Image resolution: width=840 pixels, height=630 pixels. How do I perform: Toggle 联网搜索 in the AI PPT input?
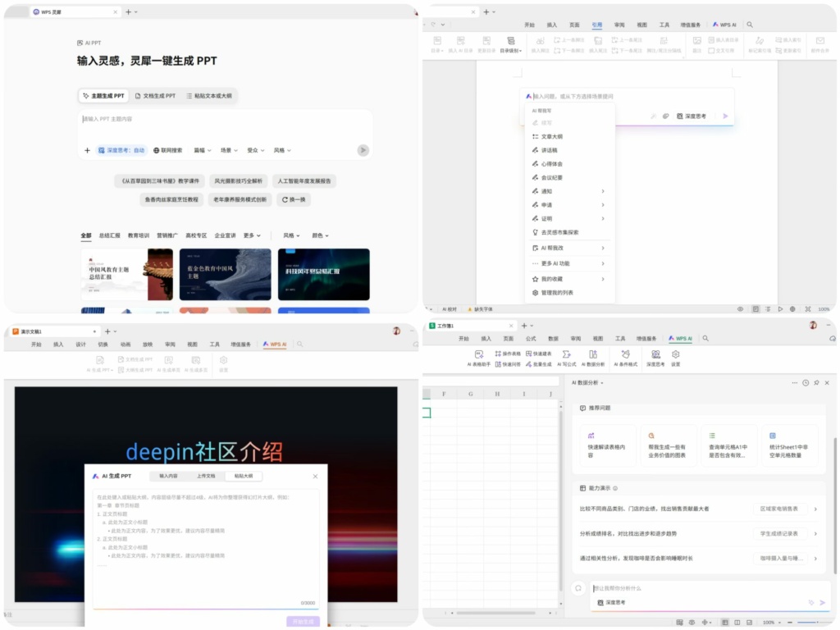168,150
